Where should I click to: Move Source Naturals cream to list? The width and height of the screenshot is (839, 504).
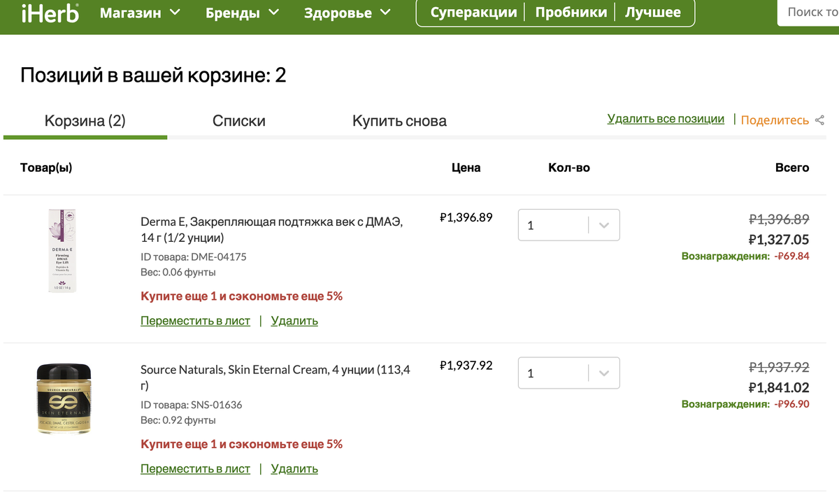pos(195,469)
